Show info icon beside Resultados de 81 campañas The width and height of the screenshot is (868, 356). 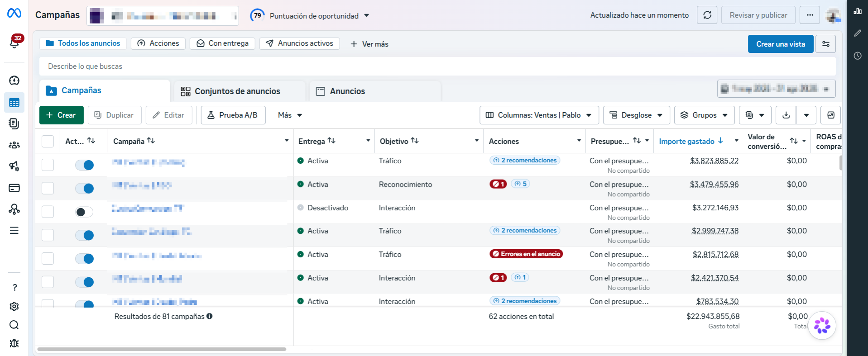pos(210,316)
